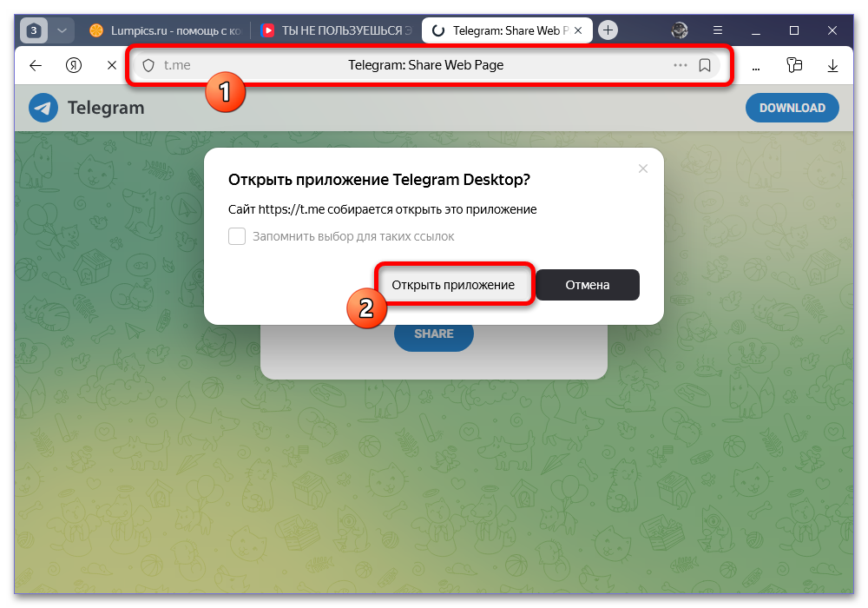Screen dimensions: 868x608
Task: Close the open application dialog
Action: pos(642,169)
